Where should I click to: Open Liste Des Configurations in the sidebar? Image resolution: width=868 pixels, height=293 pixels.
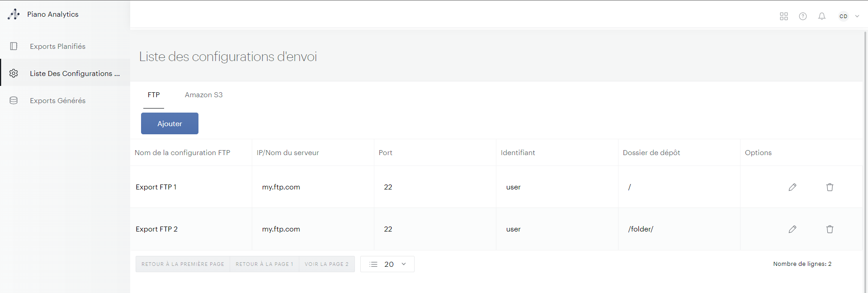tap(75, 73)
